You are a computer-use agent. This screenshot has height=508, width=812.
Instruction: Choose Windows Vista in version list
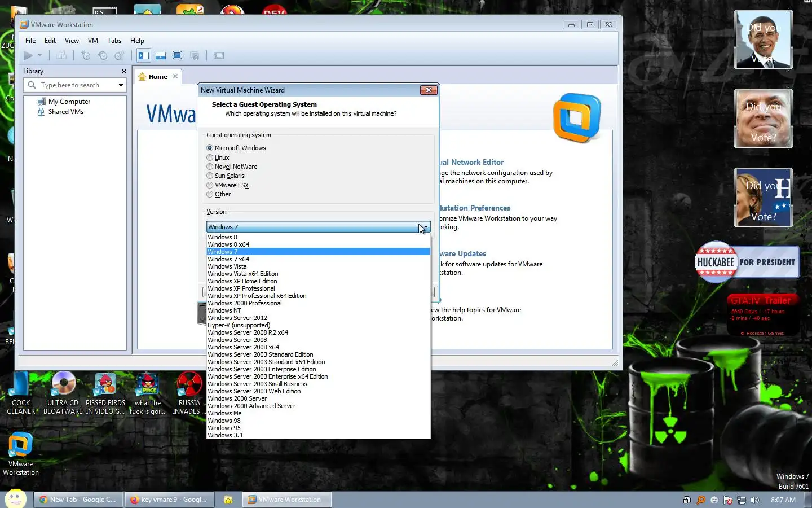(319, 266)
